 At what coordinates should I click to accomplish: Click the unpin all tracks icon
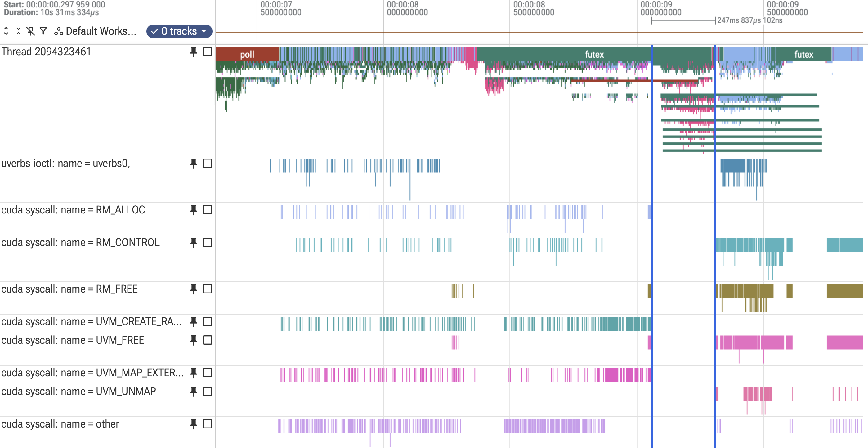coord(31,31)
